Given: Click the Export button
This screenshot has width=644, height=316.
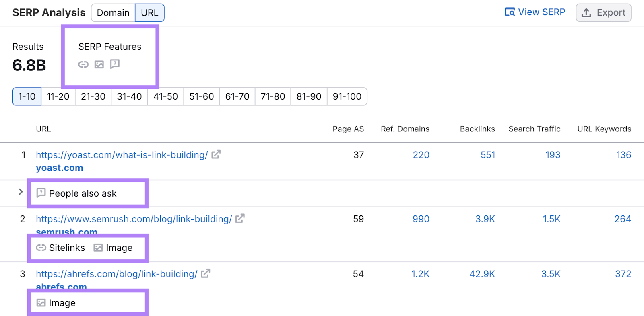Looking at the screenshot, I should 603,13.
